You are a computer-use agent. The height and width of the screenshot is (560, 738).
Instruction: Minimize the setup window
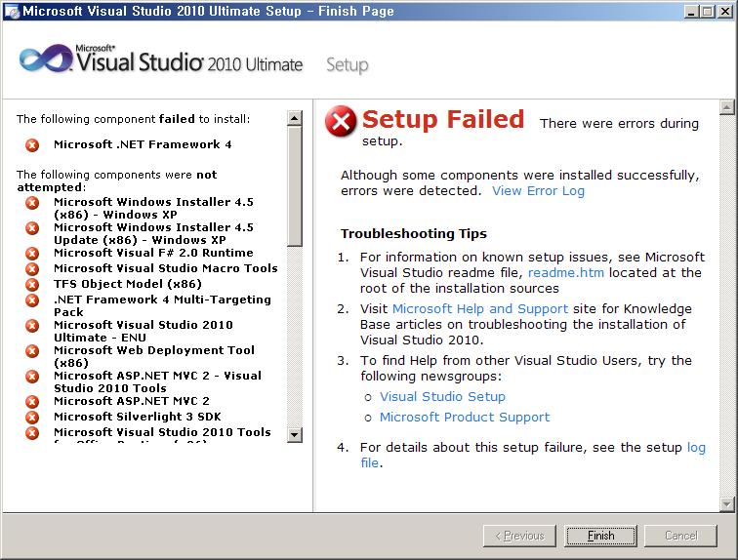click(690, 12)
